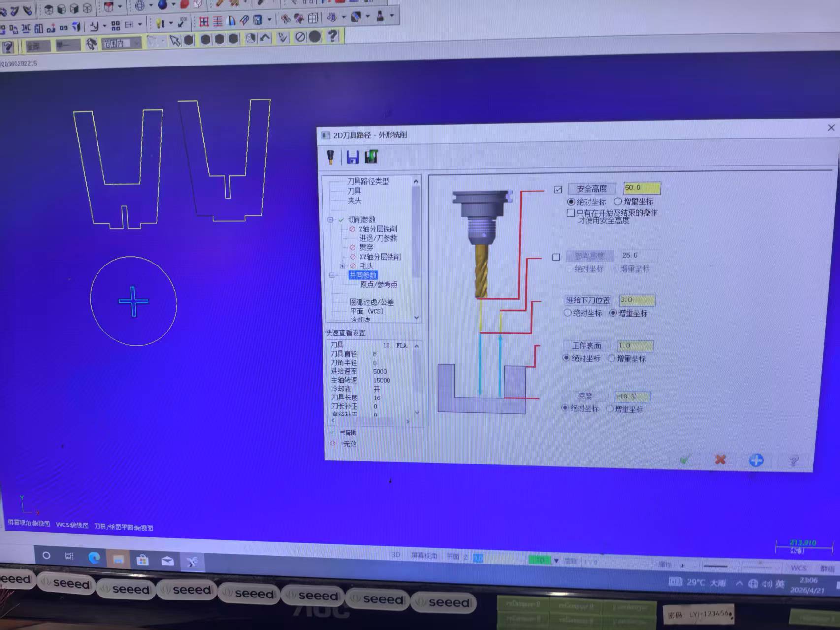Viewport: 840px width, 630px height.
Task: Open Microsoft Edge from the taskbar
Action: point(94,557)
